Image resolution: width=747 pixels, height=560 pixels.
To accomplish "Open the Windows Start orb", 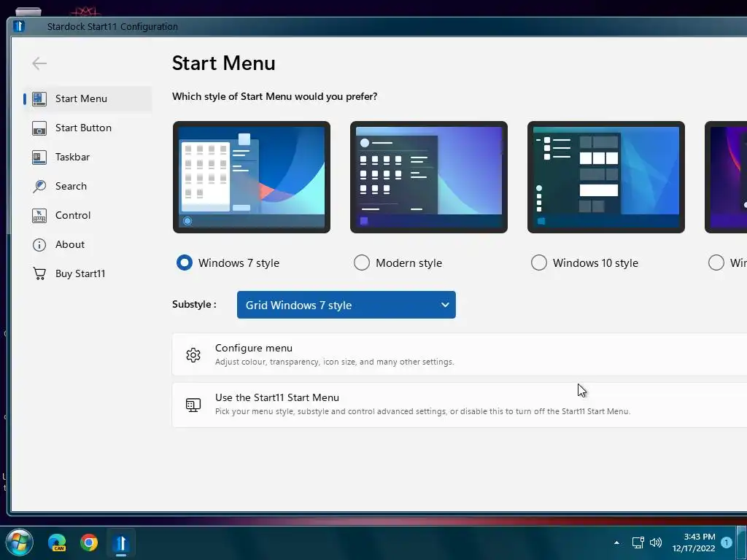I will (19, 542).
